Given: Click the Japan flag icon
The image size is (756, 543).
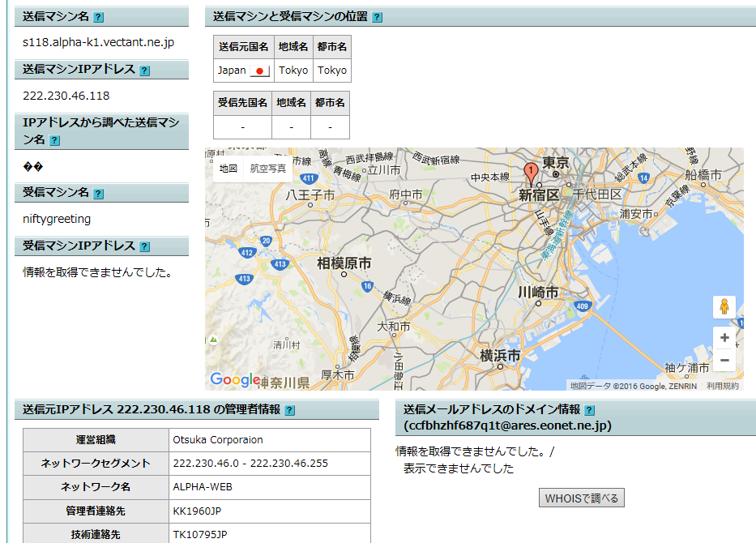Looking at the screenshot, I should 259,71.
